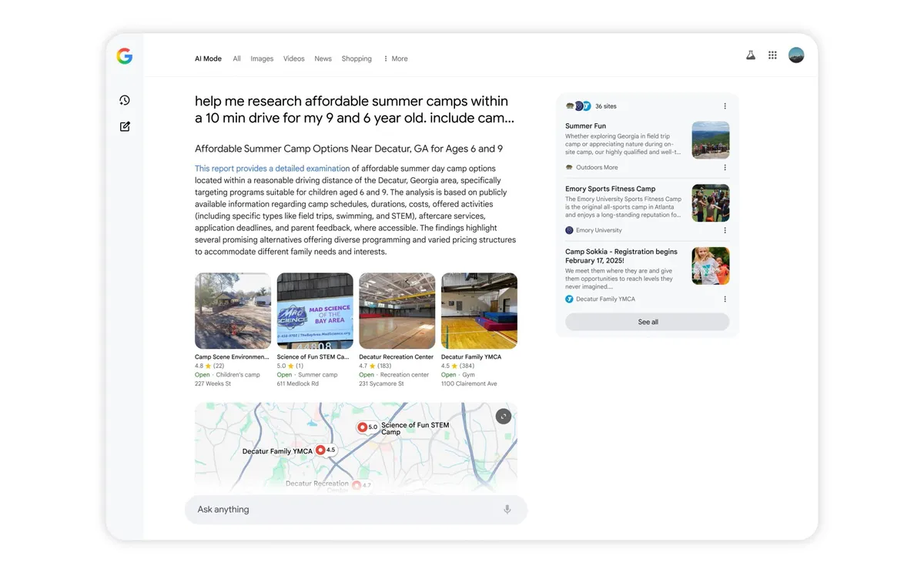
Task: Open three-dot menu for Emory University source
Action: click(x=725, y=230)
